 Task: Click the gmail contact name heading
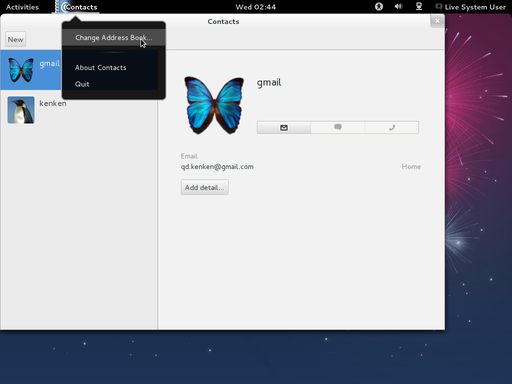tap(269, 82)
